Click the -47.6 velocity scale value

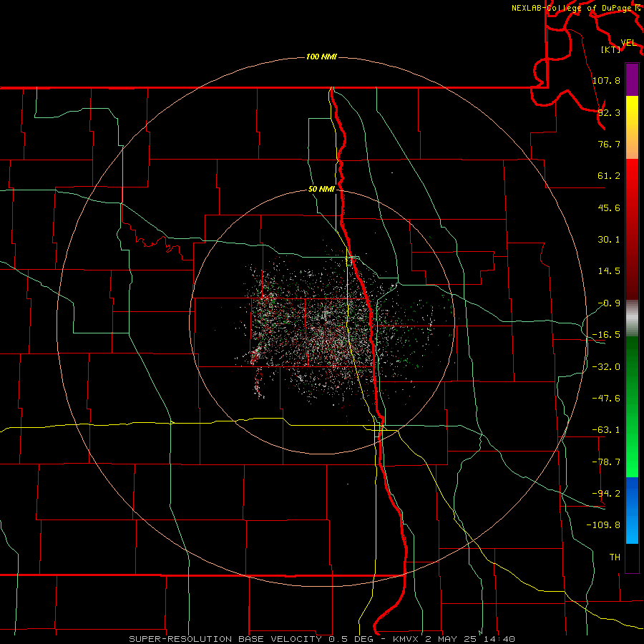[606, 399]
